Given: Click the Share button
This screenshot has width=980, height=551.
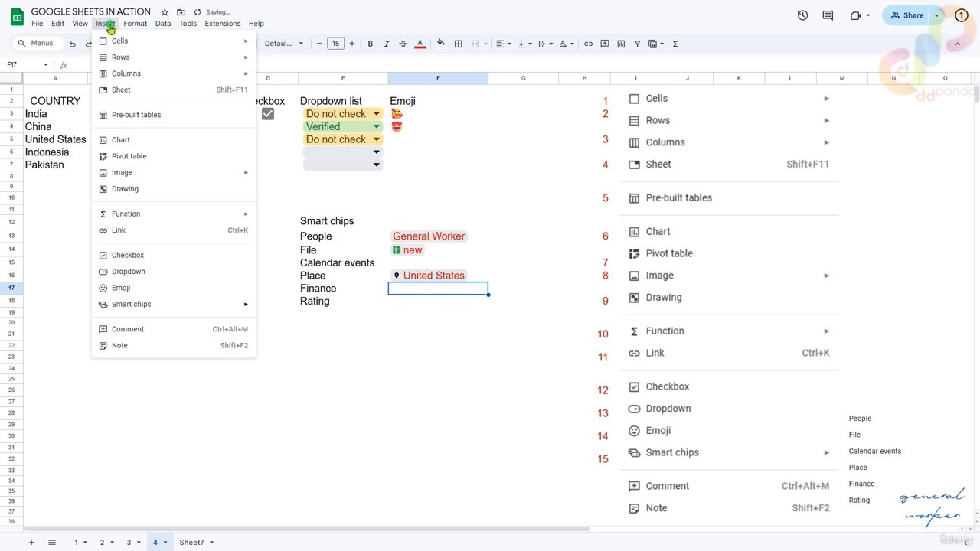Looking at the screenshot, I should 907,15.
